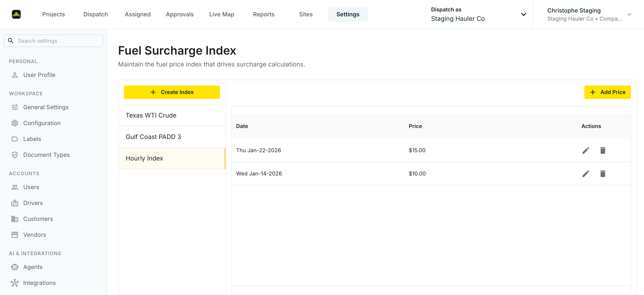Open the Live Map tab
This screenshot has width=644, height=295.
222,14
